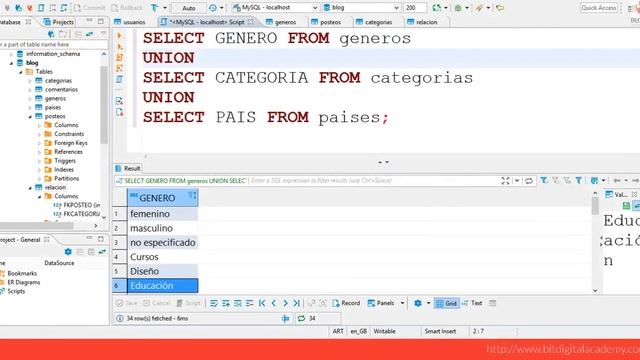Click the Save button in result toolbar
Viewport: 640px width, 360px height.
click(x=127, y=303)
